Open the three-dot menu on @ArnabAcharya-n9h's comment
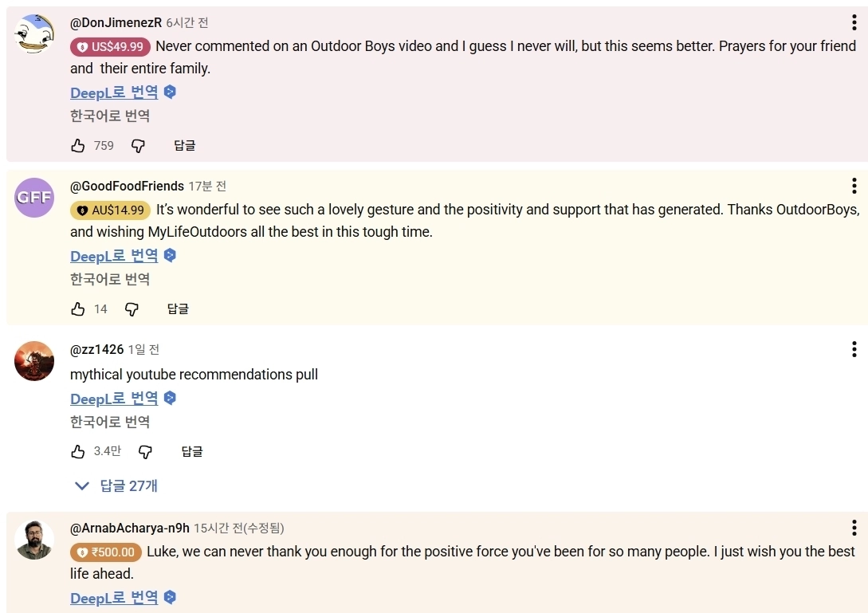The height and width of the screenshot is (613, 868). (854, 528)
